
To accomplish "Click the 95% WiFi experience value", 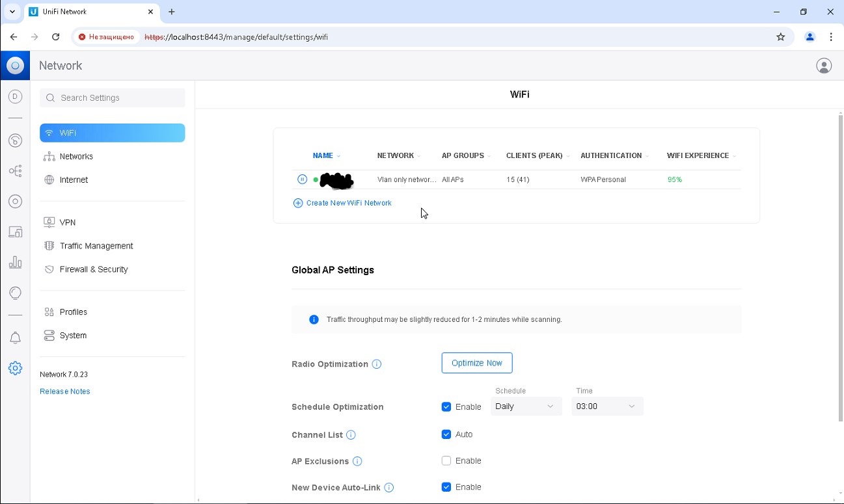I will (x=675, y=179).
